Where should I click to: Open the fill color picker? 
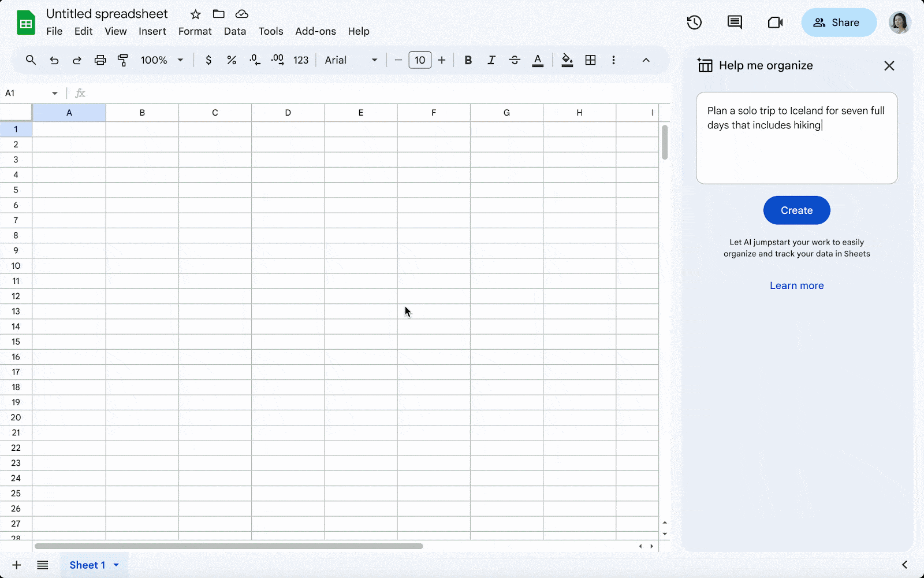coord(567,60)
